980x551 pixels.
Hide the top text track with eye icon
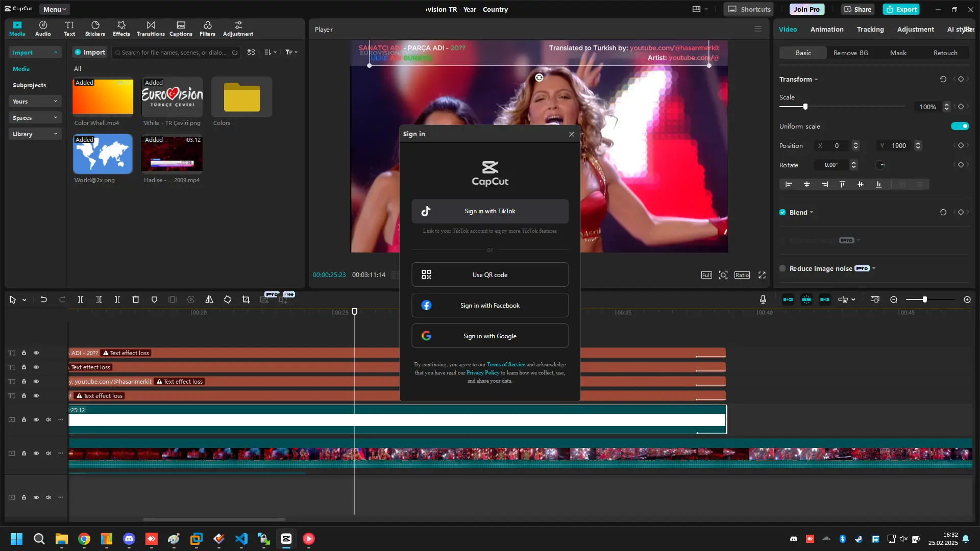point(36,353)
